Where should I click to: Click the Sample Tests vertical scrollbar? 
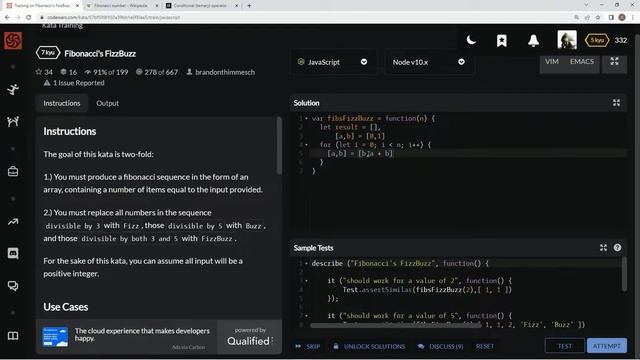pyautogui.click(x=624, y=274)
